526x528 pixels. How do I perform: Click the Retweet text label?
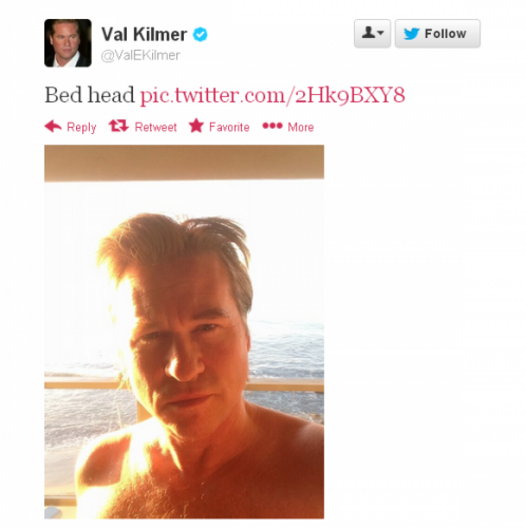coord(156,127)
